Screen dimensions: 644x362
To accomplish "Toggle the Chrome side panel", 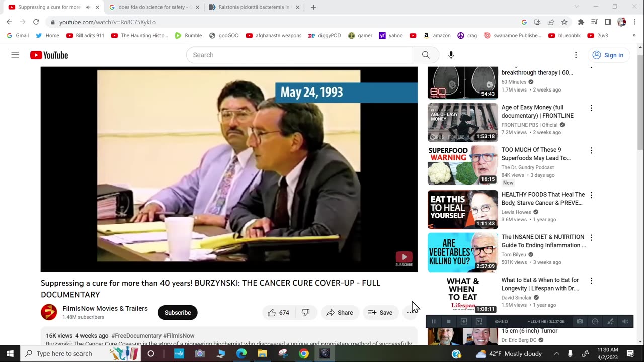I will (x=608, y=22).
